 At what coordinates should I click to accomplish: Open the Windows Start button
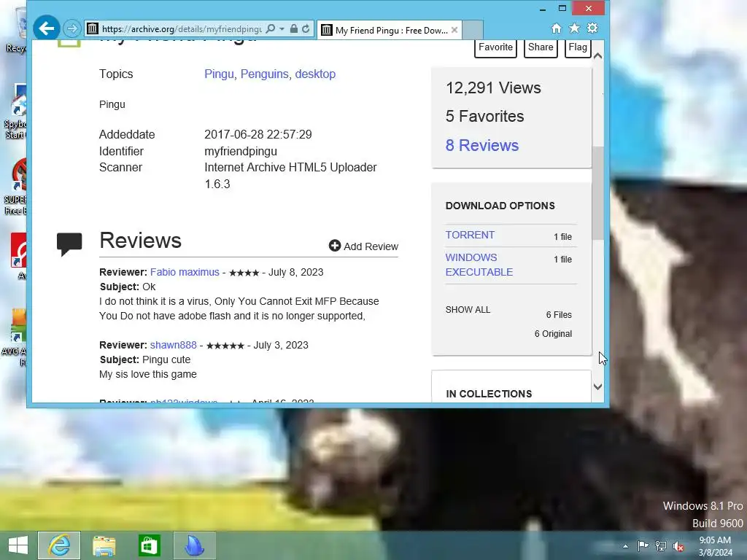click(18, 545)
